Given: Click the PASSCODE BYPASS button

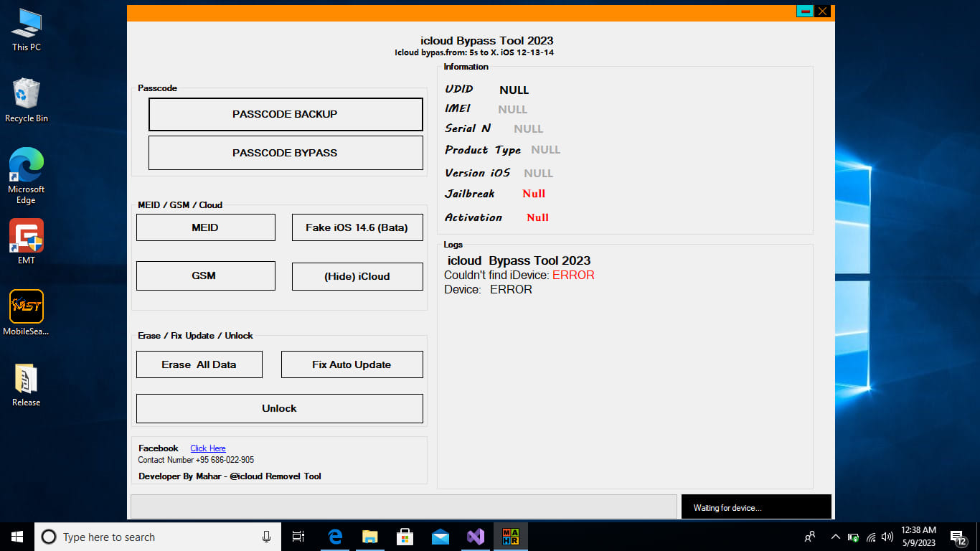Looking at the screenshot, I should 286,153.
